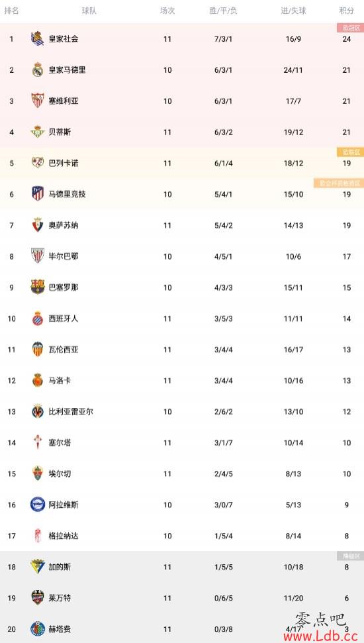Select the Mallorca (马洛卡) table row
The width and height of the screenshot is (364, 643).
(x=182, y=381)
